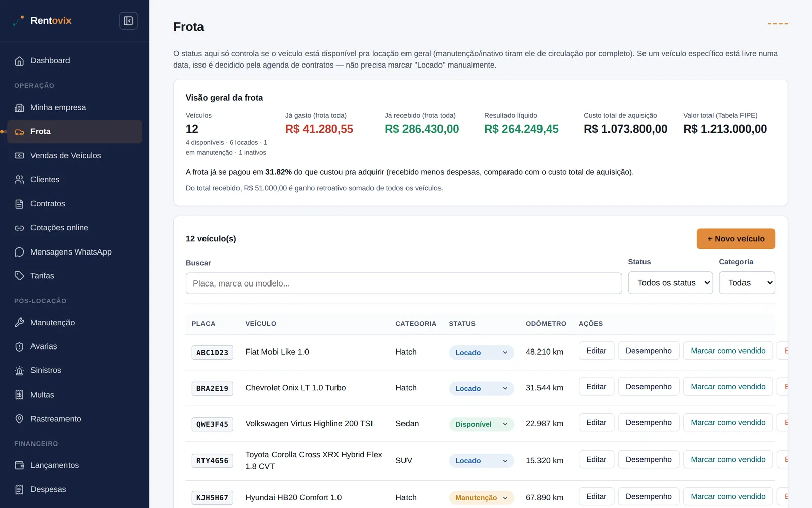Open the Manutenção status dropdown for Hyundai HB20

click(x=481, y=498)
